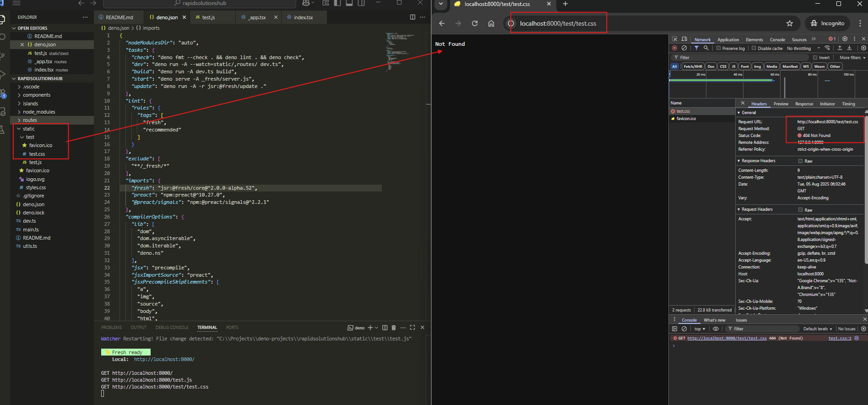Reload the browser page
Image resolution: width=868 pixels, height=405 pixels.
(x=475, y=23)
